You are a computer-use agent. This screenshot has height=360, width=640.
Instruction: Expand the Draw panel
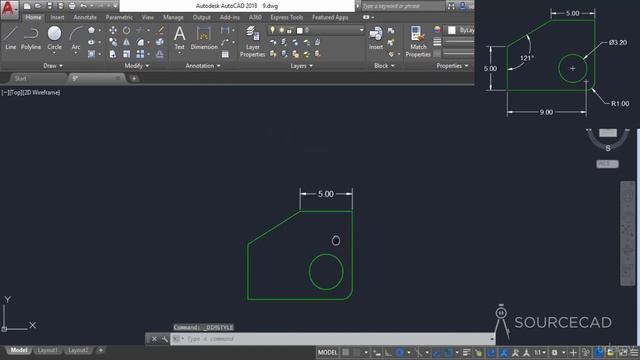pos(53,66)
